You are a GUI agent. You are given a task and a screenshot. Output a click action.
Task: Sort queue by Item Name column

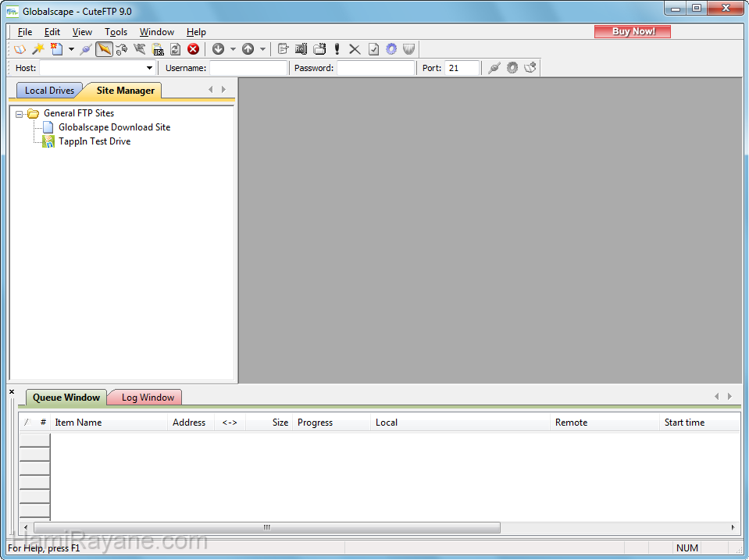tap(109, 423)
